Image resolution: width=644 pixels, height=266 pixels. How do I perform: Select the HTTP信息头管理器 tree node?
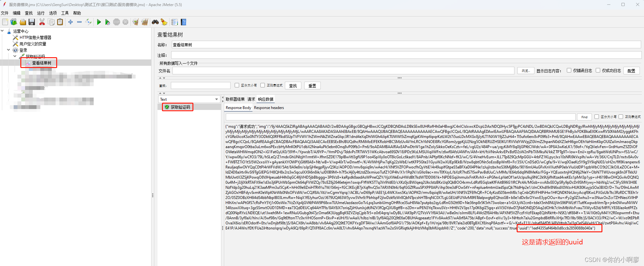pyautogui.click(x=35, y=38)
